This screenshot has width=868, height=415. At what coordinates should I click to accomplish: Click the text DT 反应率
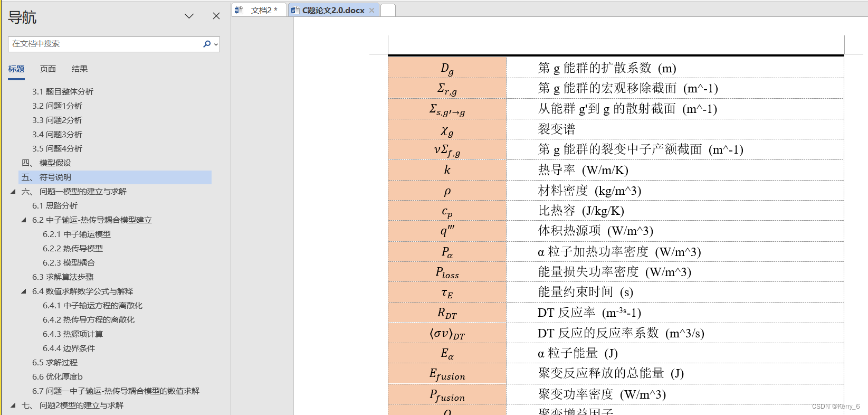pyautogui.click(x=566, y=313)
